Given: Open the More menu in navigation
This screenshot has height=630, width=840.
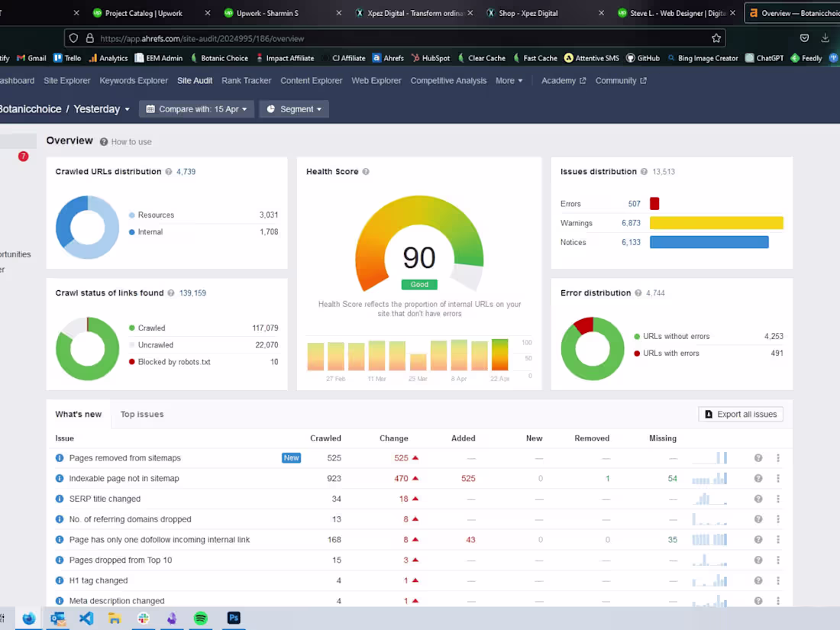Looking at the screenshot, I should 509,81.
